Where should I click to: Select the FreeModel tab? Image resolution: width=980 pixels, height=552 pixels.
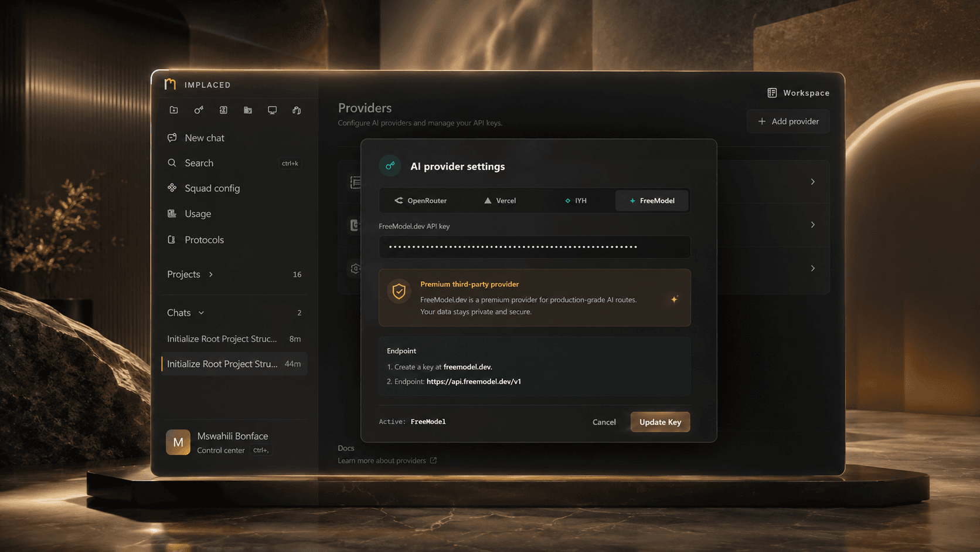point(652,201)
